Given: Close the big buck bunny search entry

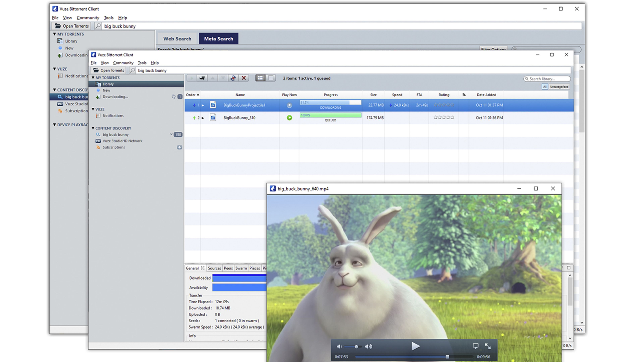Looking at the screenshot, I should [x=171, y=134].
